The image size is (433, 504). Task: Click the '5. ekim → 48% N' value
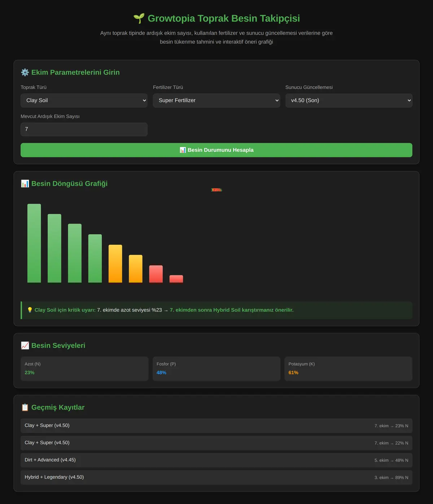click(392, 460)
